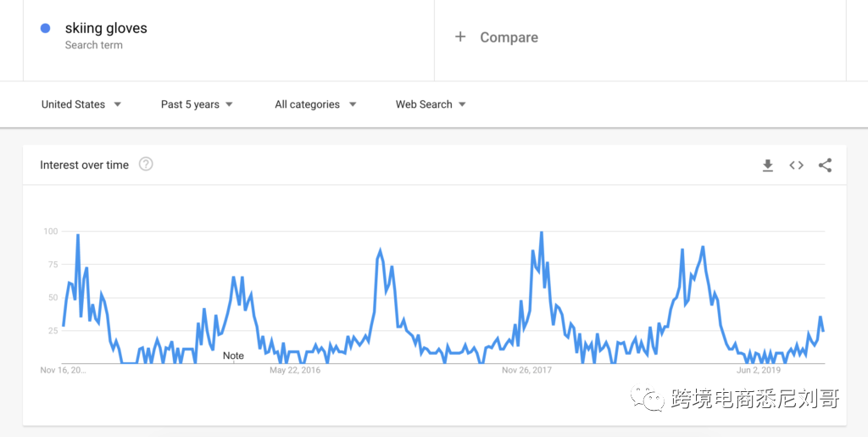
Task: Edit the skiing gloves search term
Action: (106, 28)
